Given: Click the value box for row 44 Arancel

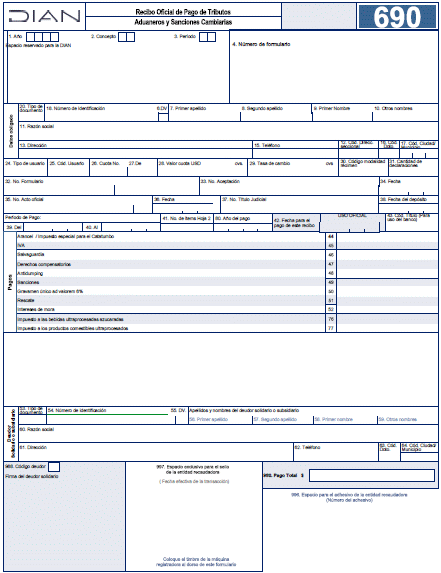Looking at the screenshot, I should (387, 236).
